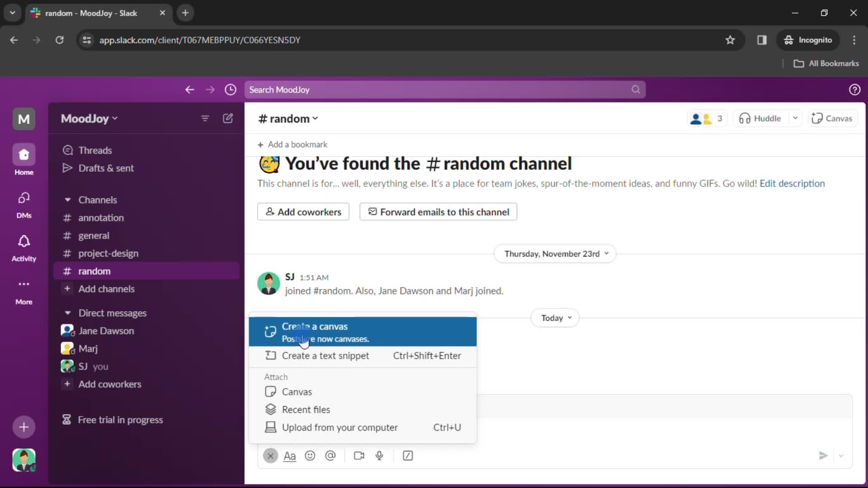Click the Search MoodJoy field

coord(445,89)
